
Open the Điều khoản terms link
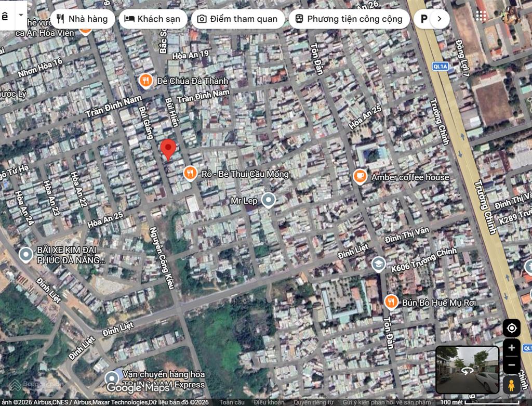269,402
